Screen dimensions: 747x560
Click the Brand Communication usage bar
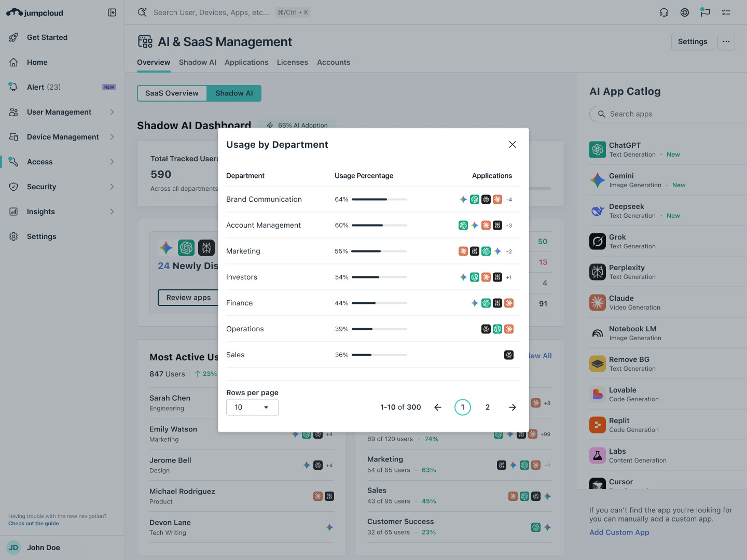[379, 200]
